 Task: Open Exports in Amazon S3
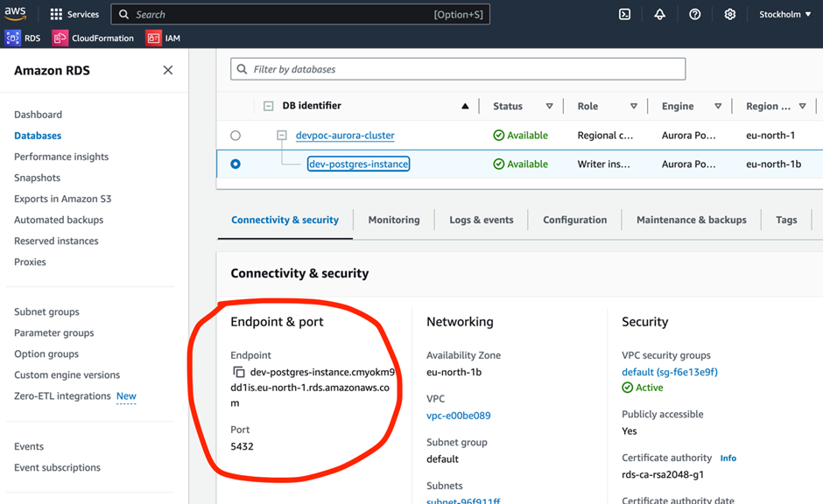pyautogui.click(x=62, y=199)
